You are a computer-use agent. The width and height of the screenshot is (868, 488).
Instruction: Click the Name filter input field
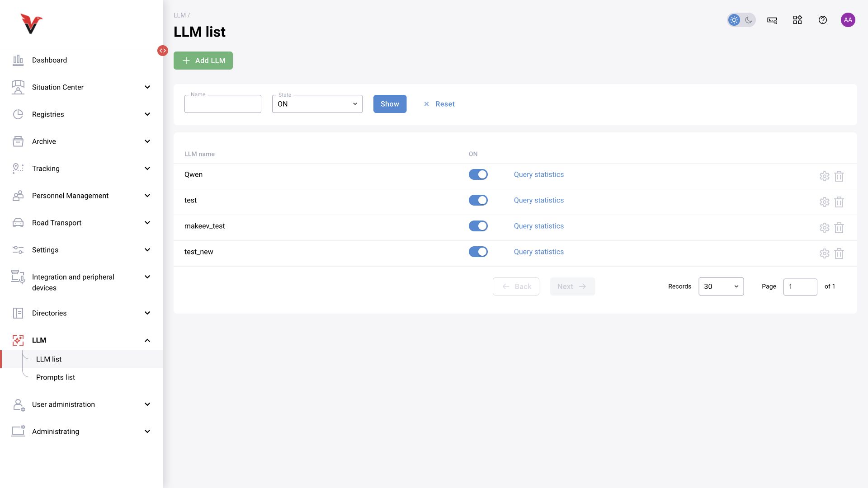coord(223,104)
